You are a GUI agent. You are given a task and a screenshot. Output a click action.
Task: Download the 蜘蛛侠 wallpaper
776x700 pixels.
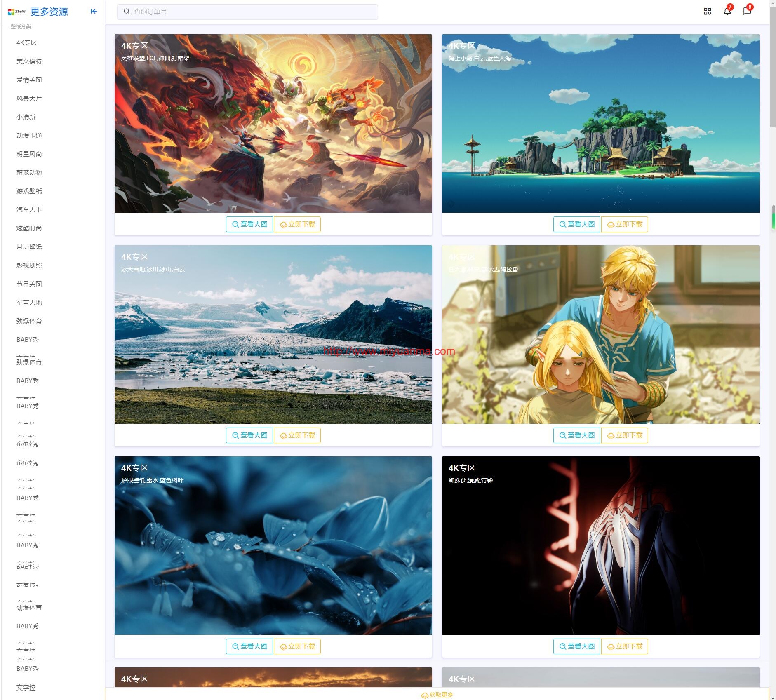(x=625, y=646)
